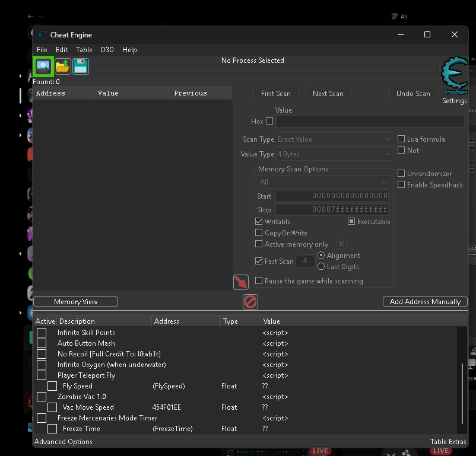476x456 pixels.
Task: Click the (FlySpeed) address cell
Action: tap(169, 386)
